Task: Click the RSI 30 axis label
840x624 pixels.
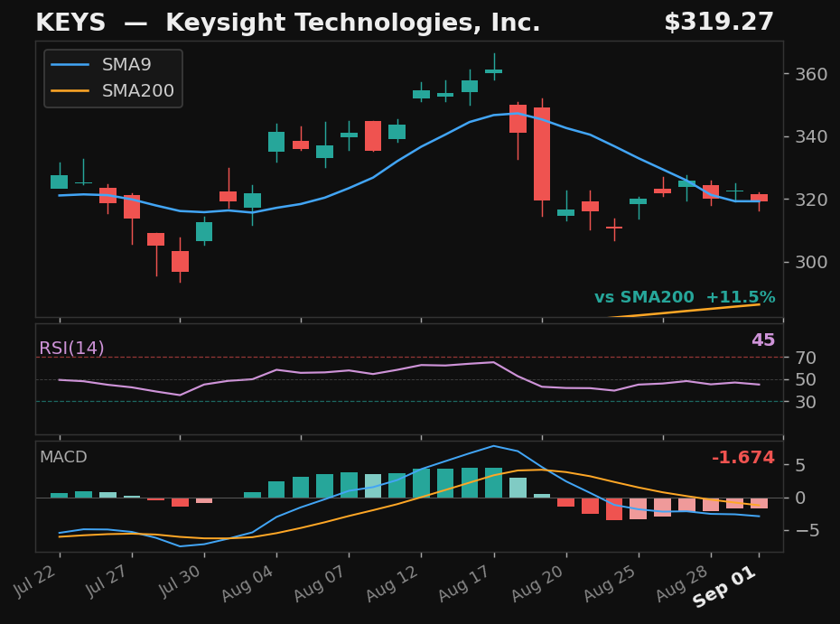Action: (805, 402)
